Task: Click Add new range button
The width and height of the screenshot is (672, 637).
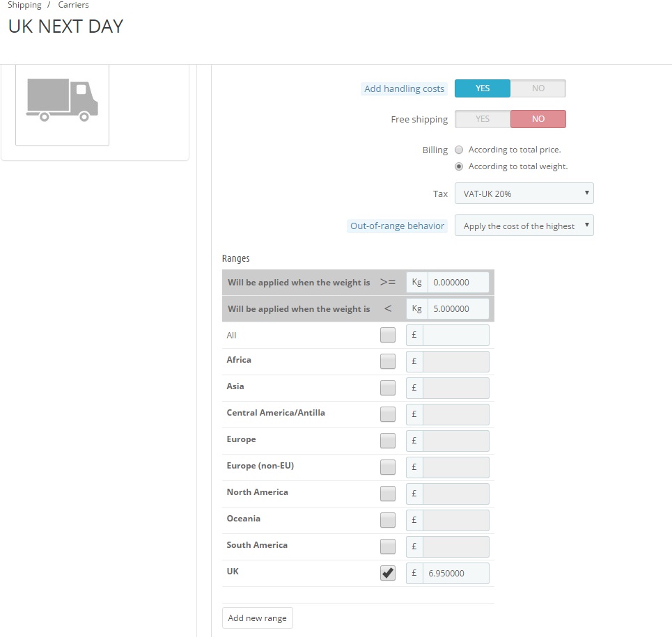Action: point(257,618)
